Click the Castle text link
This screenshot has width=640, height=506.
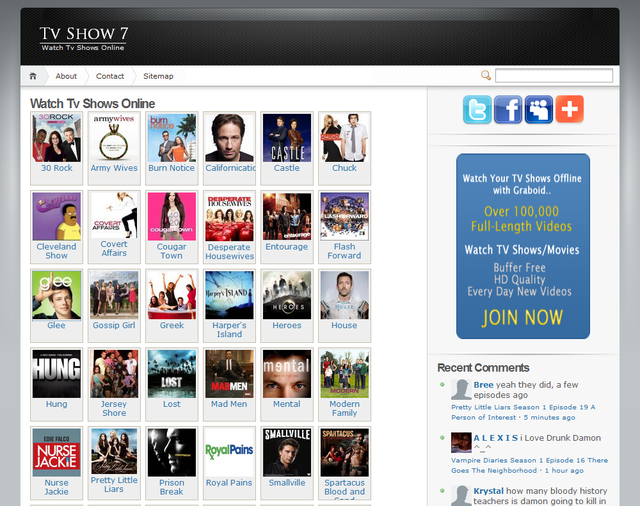pyautogui.click(x=287, y=168)
